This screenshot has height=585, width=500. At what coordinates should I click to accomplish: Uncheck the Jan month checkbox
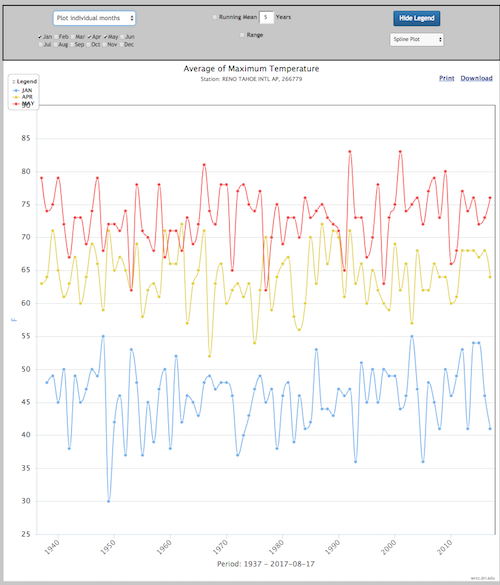pos(40,37)
